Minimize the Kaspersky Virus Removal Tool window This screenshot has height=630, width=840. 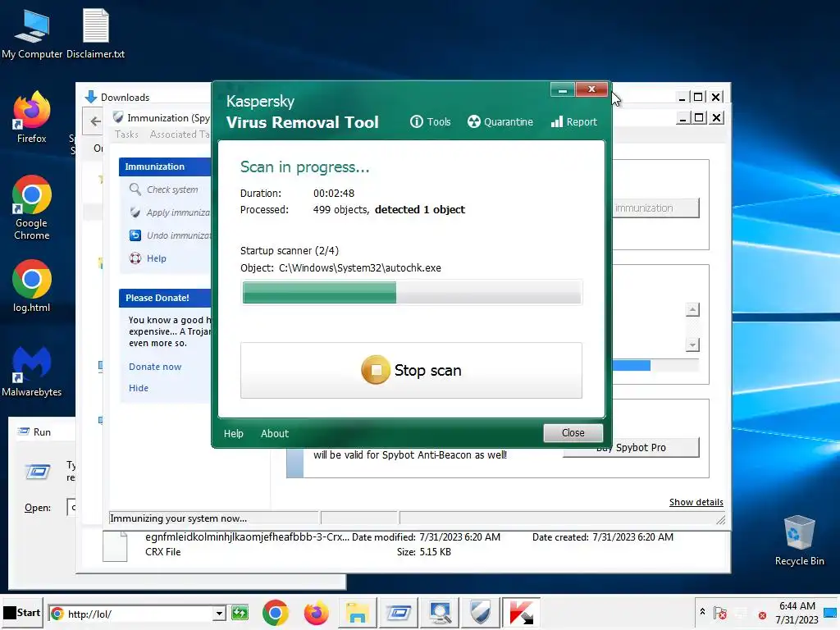[563, 89]
